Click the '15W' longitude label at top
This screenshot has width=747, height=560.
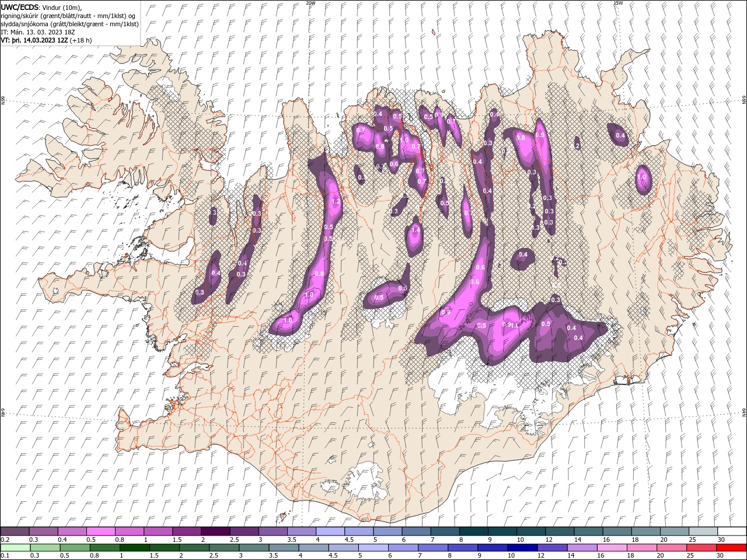618,3
